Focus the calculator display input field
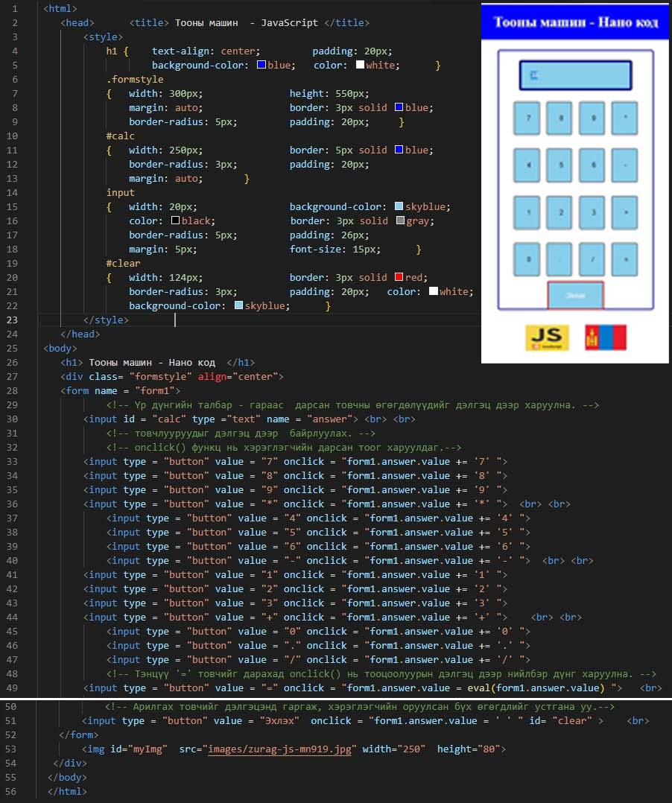This screenshot has height=803, width=672. coord(575,75)
